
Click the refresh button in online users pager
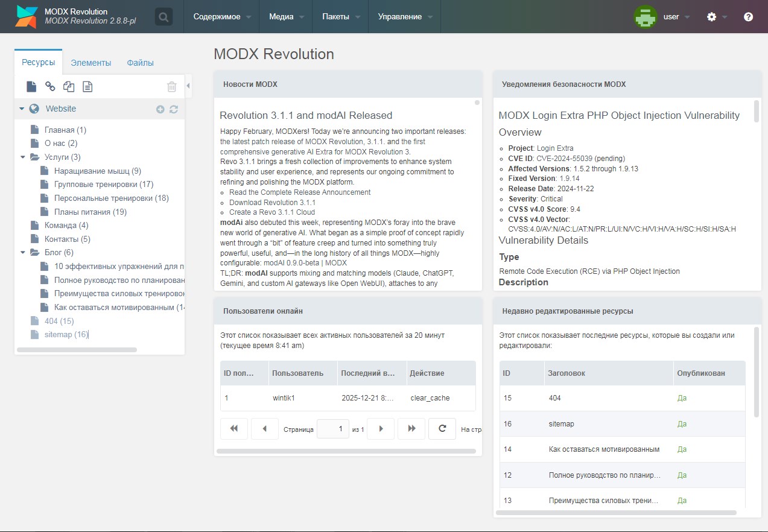442,429
